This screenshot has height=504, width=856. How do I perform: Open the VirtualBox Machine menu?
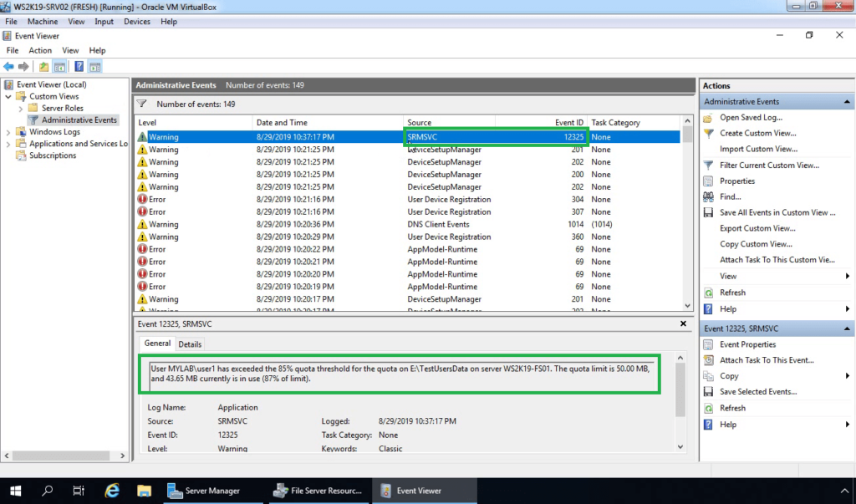coord(43,21)
